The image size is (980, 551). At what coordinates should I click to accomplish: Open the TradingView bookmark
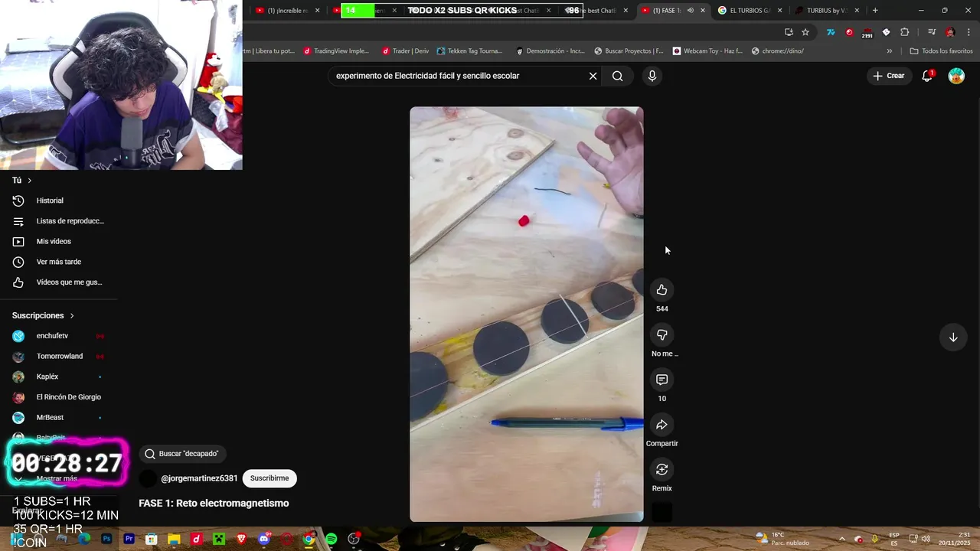336,51
